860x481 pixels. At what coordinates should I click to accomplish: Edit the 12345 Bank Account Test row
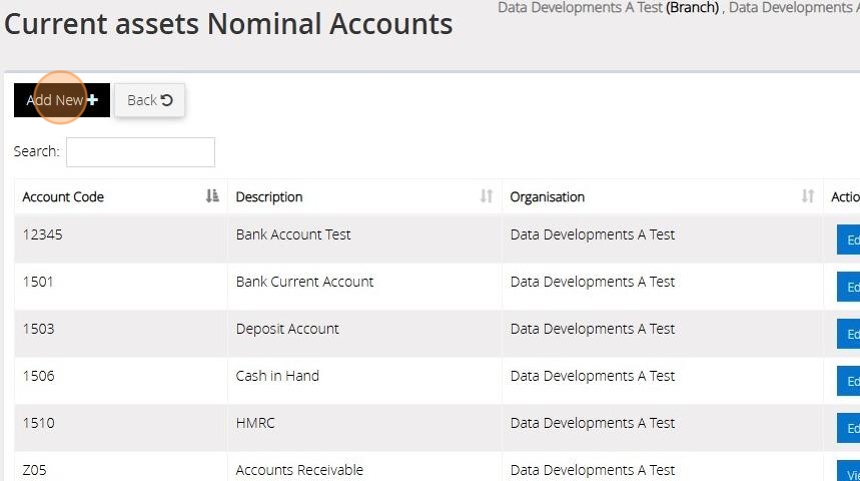click(849, 240)
